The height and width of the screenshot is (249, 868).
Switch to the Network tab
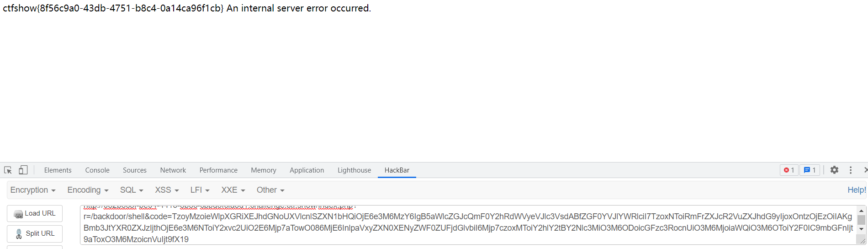173,170
